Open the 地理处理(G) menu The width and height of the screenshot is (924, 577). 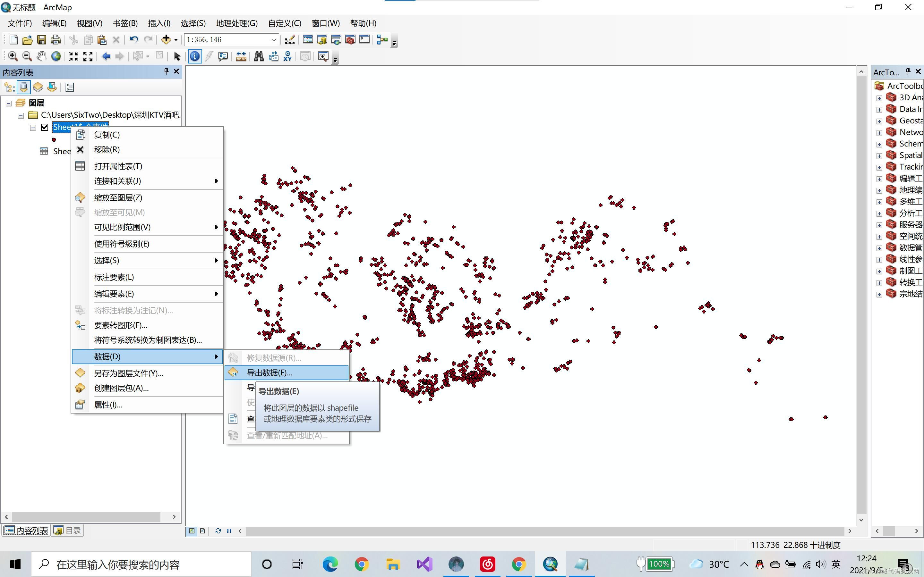(x=237, y=23)
